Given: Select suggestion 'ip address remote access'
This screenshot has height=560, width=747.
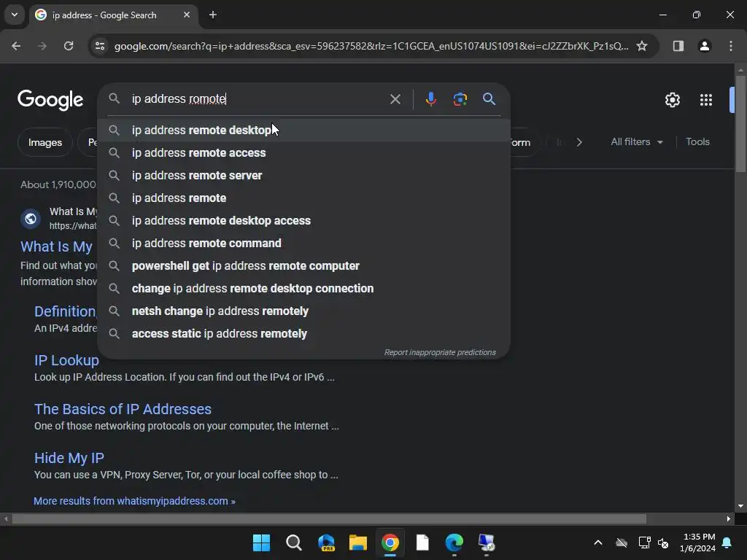Looking at the screenshot, I should click(303, 153).
